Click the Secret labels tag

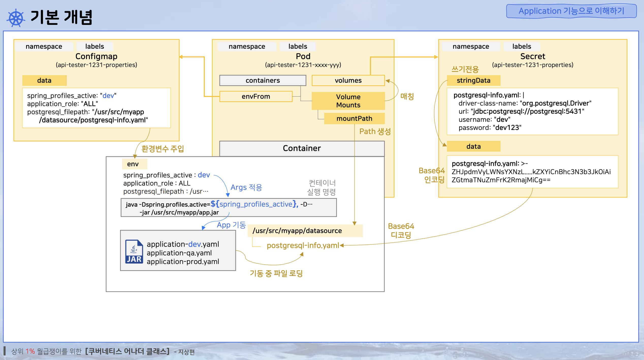522,46
